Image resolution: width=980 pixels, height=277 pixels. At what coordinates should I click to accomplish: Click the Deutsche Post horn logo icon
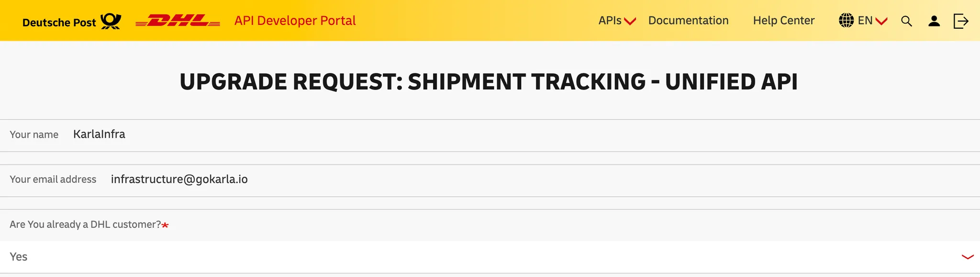point(111,21)
